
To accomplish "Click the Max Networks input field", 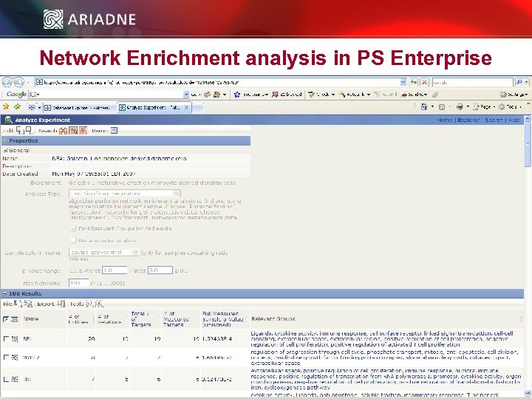I will click(79, 283).
